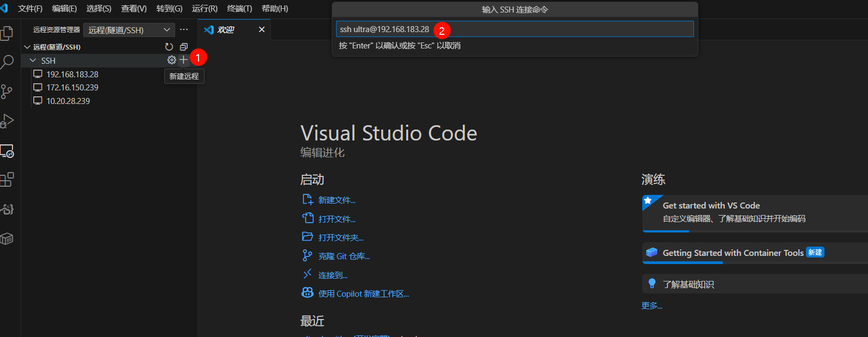The height and width of the screenshot is (337, 868).
Task: Open the remote type dropdown 远程(隧道/SSH)
Action: [x=129, y=29]
